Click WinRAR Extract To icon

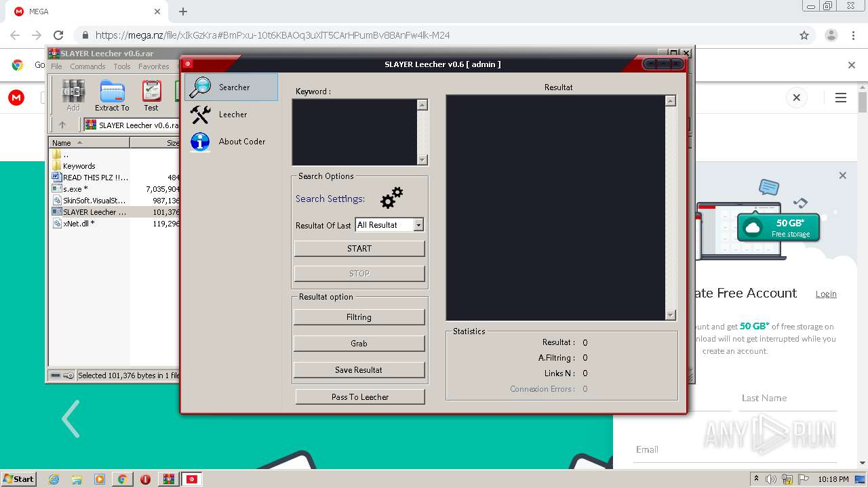[112, 96]
